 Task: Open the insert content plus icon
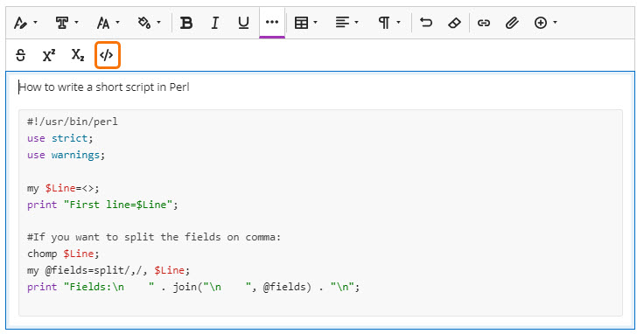click(541, 23)
